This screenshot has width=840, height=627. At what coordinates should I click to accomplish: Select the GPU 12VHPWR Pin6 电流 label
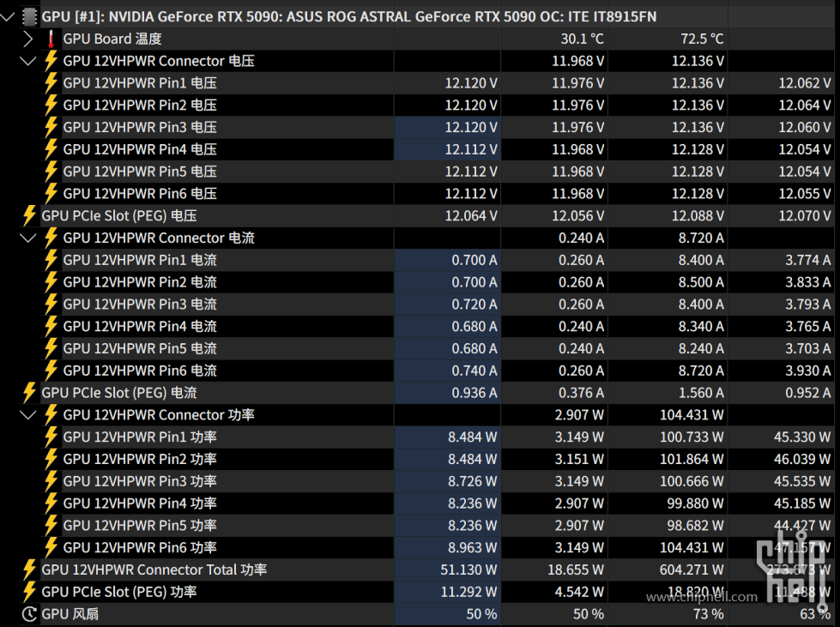pos(140,371)
